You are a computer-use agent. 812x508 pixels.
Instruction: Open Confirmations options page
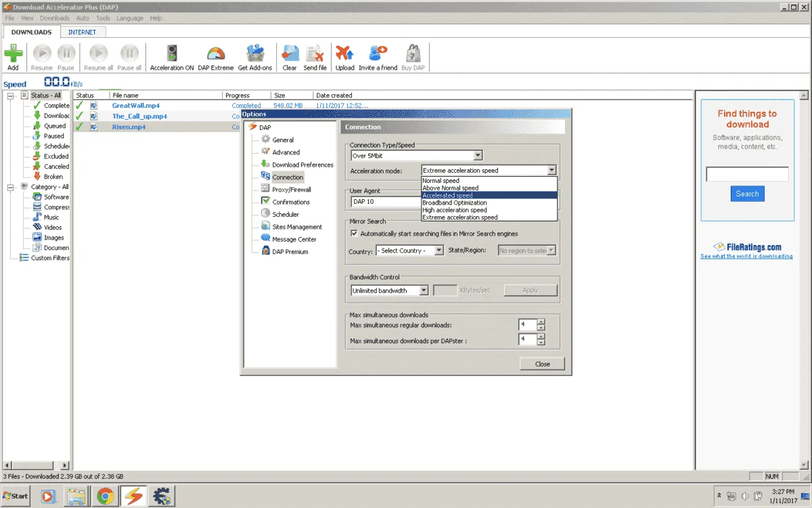click(286, 202)
